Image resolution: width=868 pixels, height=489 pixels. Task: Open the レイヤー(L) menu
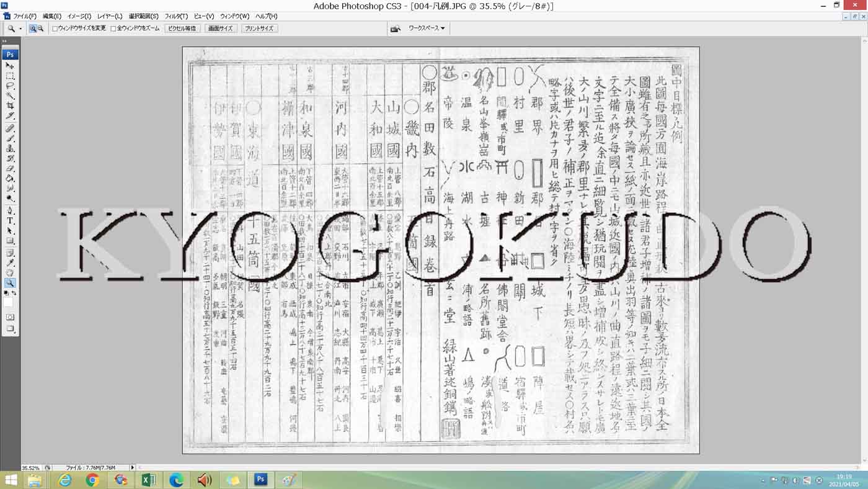pos(110,16)
